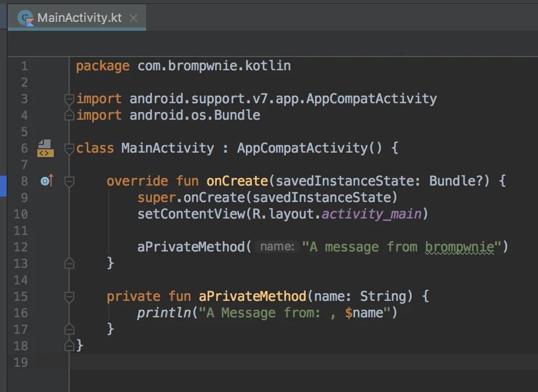Click 'AppCompatActivity()' on line 6
This screenshot has width=538, height=392.
309,148
